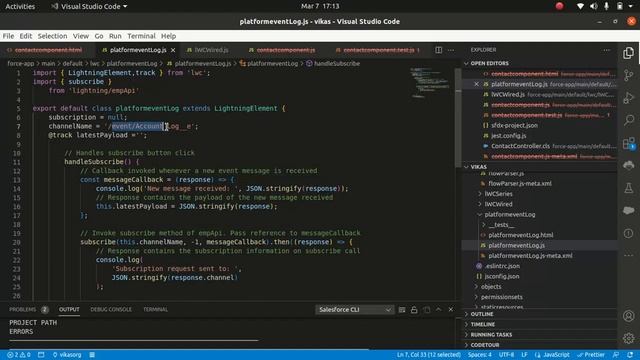This screenshot has height=360, width=640.
Task: Close the bottom output panel
Action: click(x=451, y=309)
